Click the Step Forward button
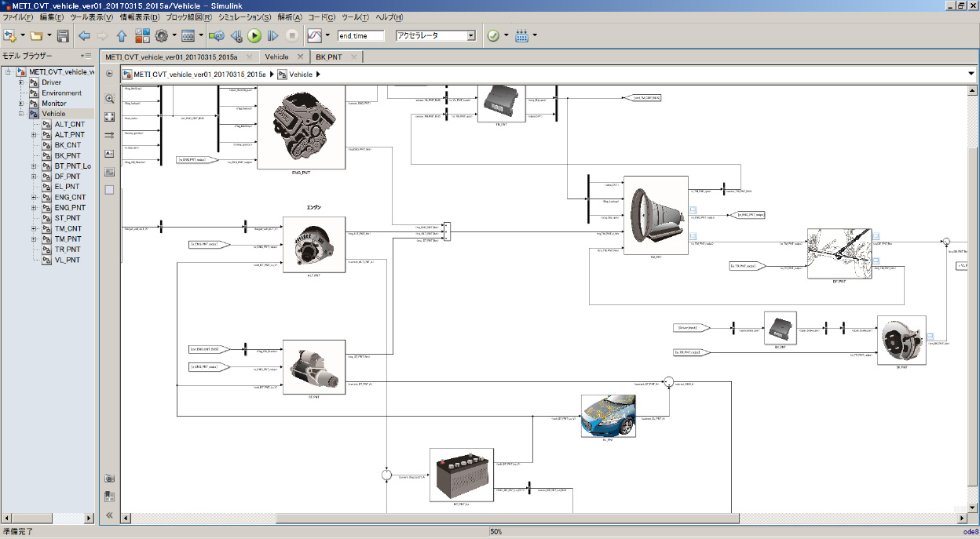The image size is (980, 539). (x=273, y=35)
